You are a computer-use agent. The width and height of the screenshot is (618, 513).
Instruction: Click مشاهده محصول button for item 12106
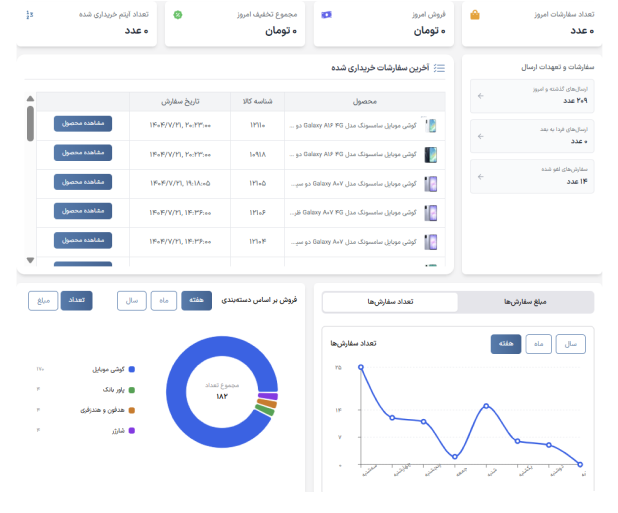coord(82,211)
